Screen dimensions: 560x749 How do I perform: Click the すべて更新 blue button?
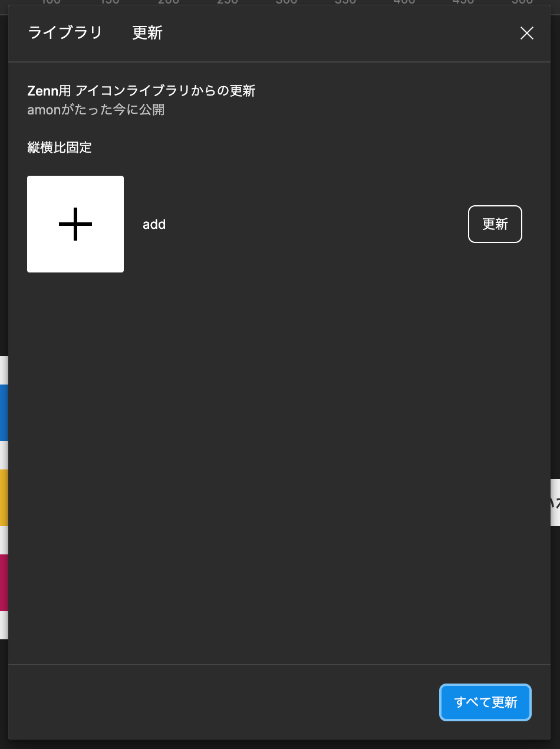tap(486, 702)
